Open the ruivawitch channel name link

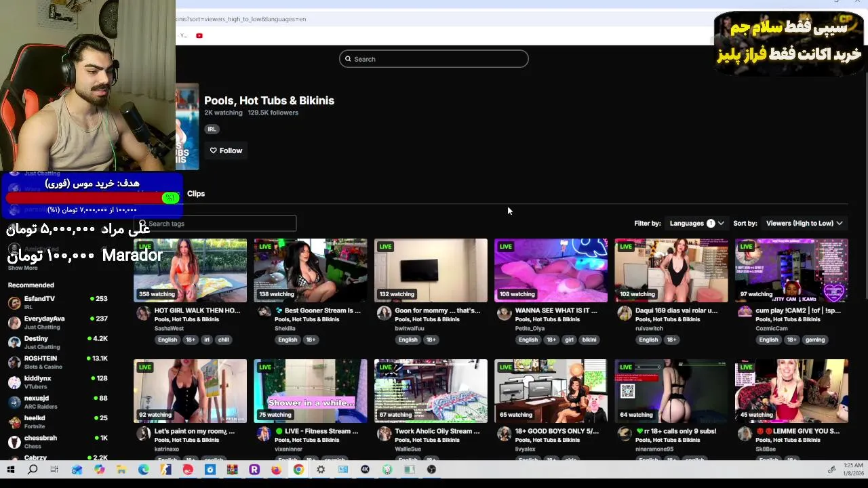coord(650,328)
